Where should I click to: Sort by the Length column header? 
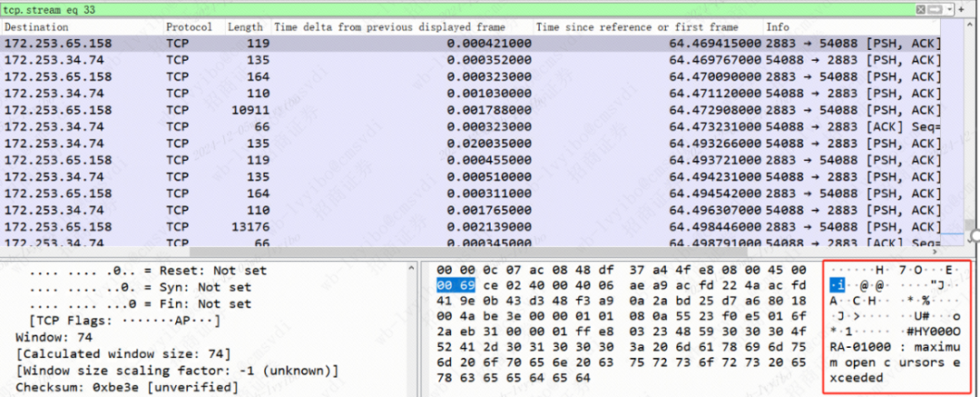(x=245, y=27)
